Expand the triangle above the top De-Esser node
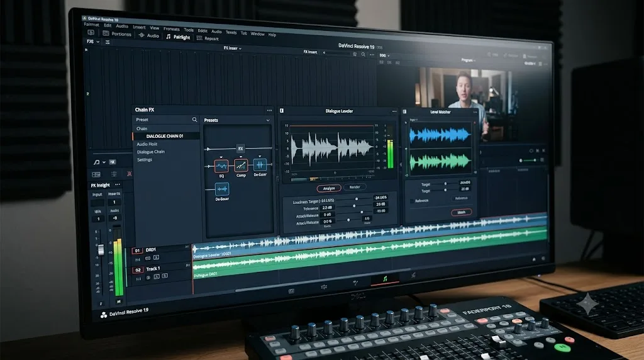This screenshot has height=360, width=644. click(x=260, y=156)
